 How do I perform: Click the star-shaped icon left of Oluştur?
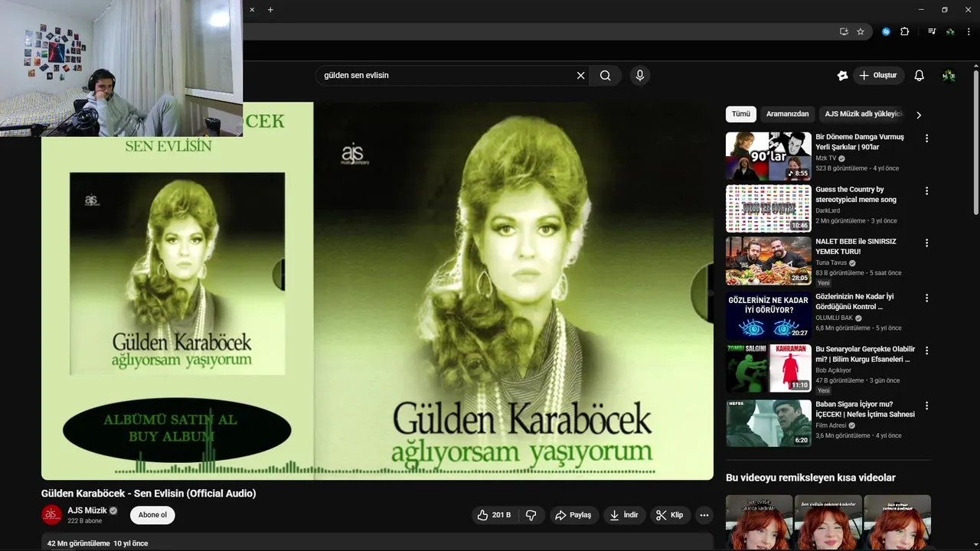pyautogui.click(x=842, y=76)
